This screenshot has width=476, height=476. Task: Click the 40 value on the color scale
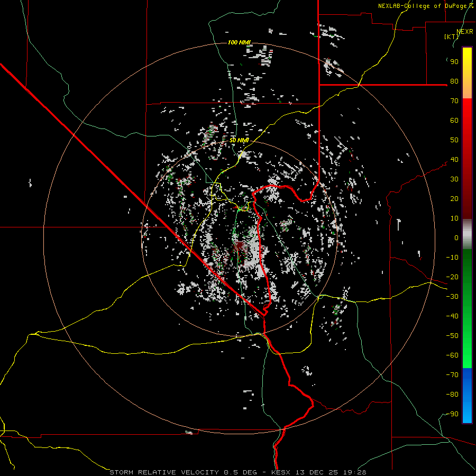click(454, 160)
